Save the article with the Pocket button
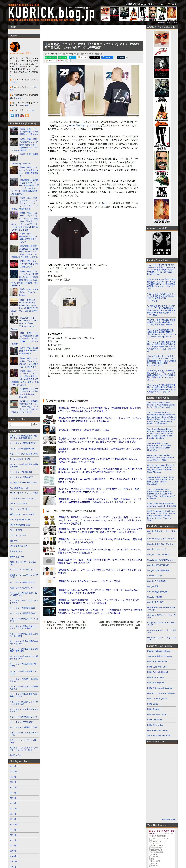The width and height of the screenshot is (186, 868). pyautogui.click(x=63, y=61)
